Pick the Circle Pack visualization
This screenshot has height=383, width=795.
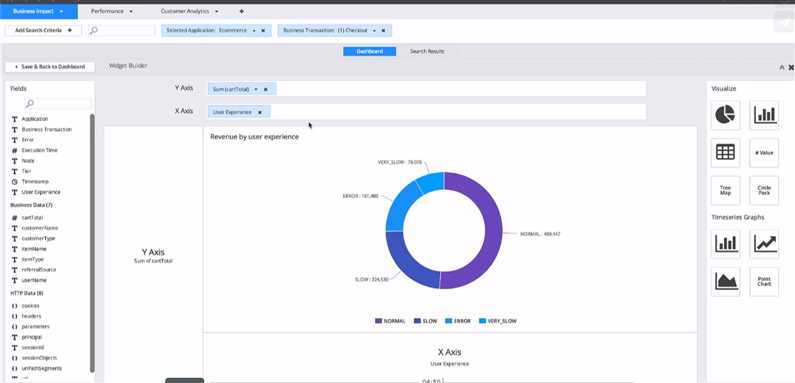pos(764,190)
